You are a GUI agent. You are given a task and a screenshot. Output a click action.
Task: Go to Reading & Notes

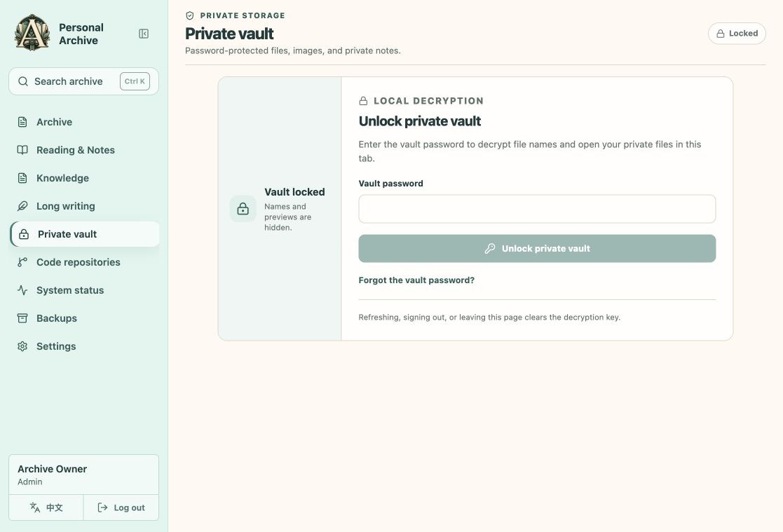[x=84, y=150]
